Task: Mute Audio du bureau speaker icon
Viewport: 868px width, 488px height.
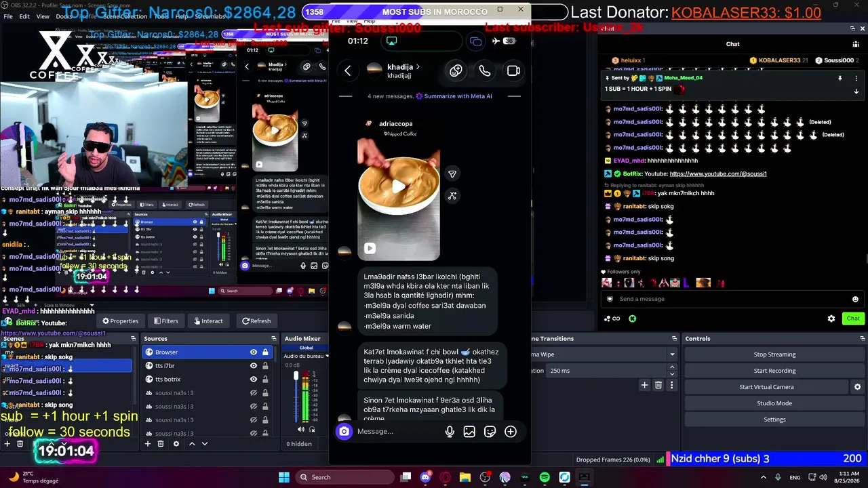Action: (x=301, y=429)
